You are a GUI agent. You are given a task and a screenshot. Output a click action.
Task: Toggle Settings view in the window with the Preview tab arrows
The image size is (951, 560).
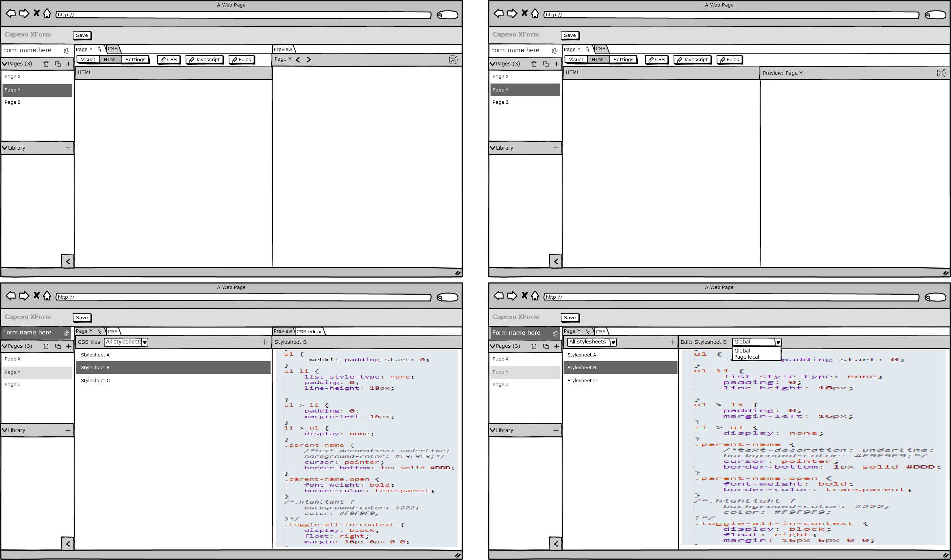tap(135, 60)
